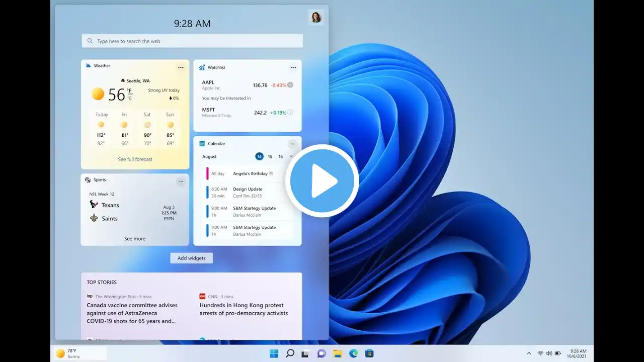This screenshot has height=362, width=644.
Task: Open Task View from the taskbar
Action: (305, 353)
